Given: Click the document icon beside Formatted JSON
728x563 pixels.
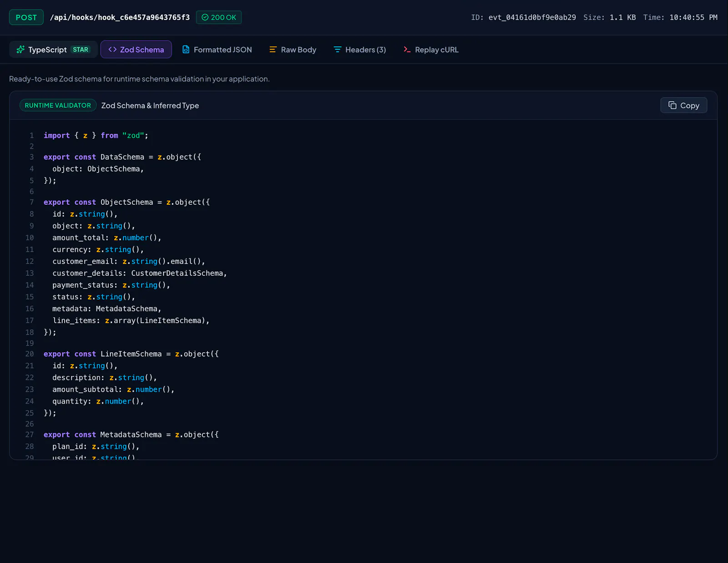Looking at the screenshot, I should point(186,50).
